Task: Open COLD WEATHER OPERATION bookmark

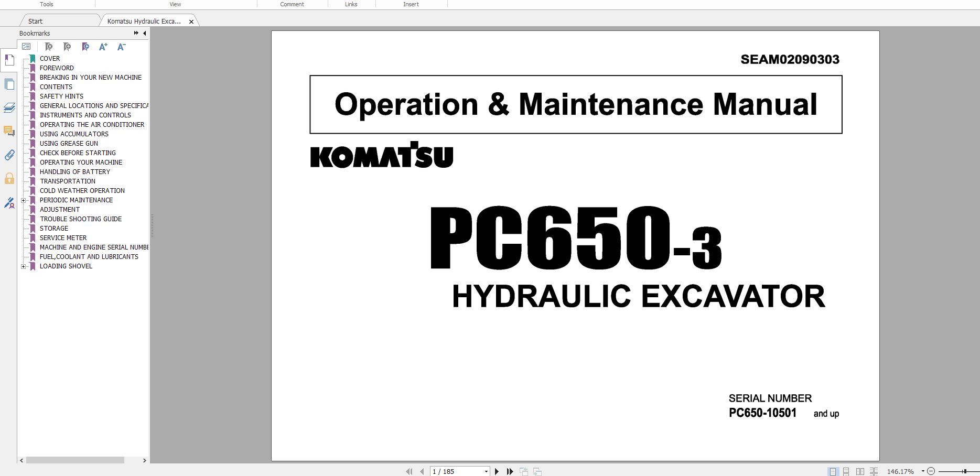Action: coord(82,191)
